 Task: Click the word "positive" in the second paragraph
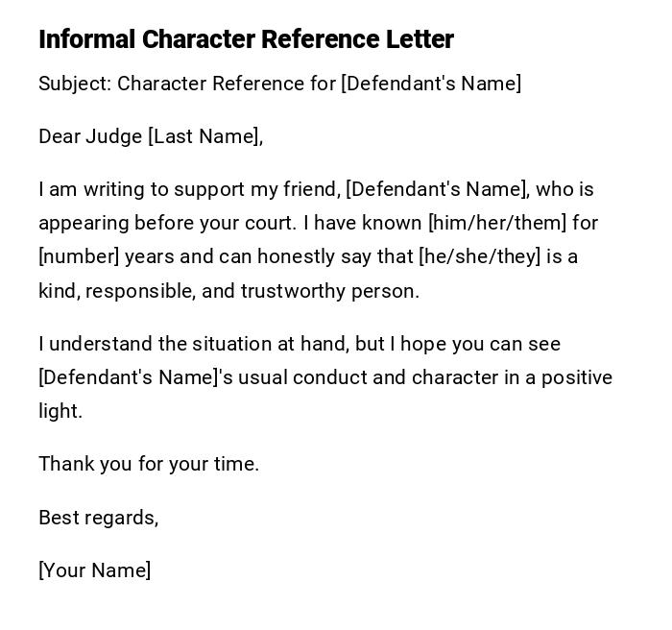coord(577,377)
